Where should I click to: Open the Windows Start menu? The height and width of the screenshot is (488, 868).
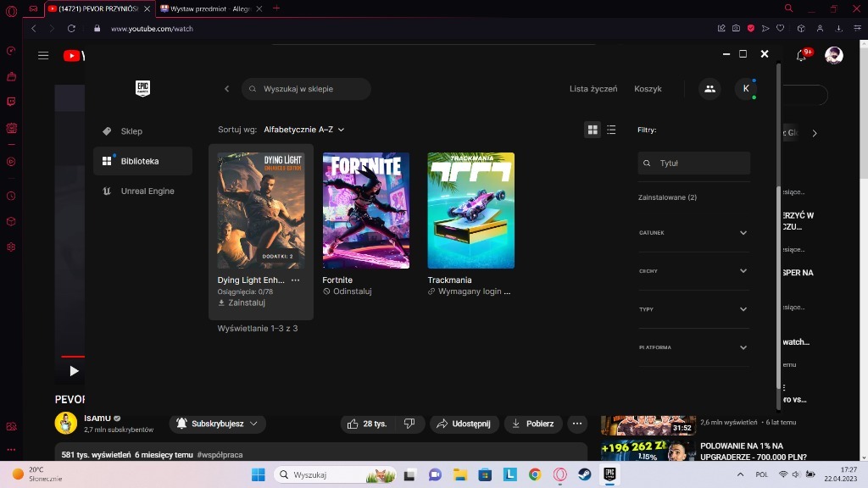pyautogui.click(x=258, y=474)
